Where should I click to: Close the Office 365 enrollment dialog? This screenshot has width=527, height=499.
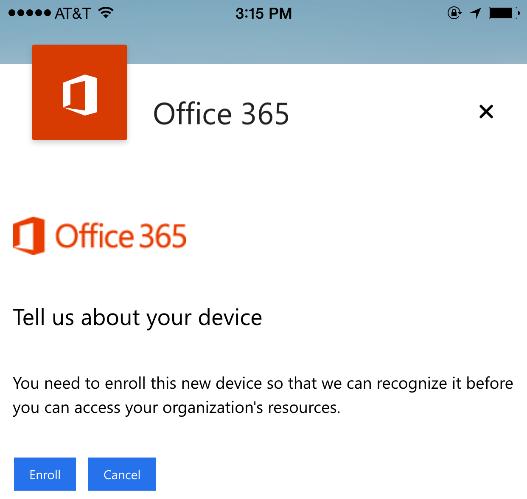pyautogui.click(x=486, y=112)
